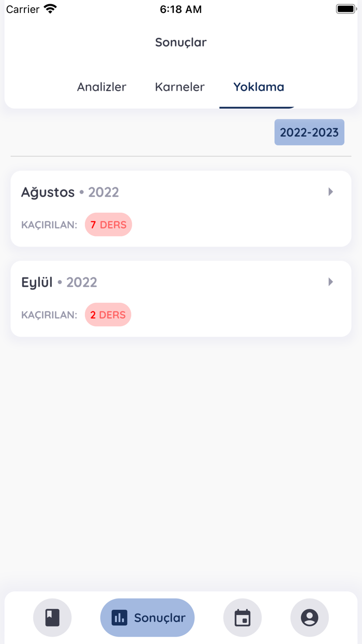Switch to the Karneler tab
Screen dimensions: 362x644
click(179, 87)
